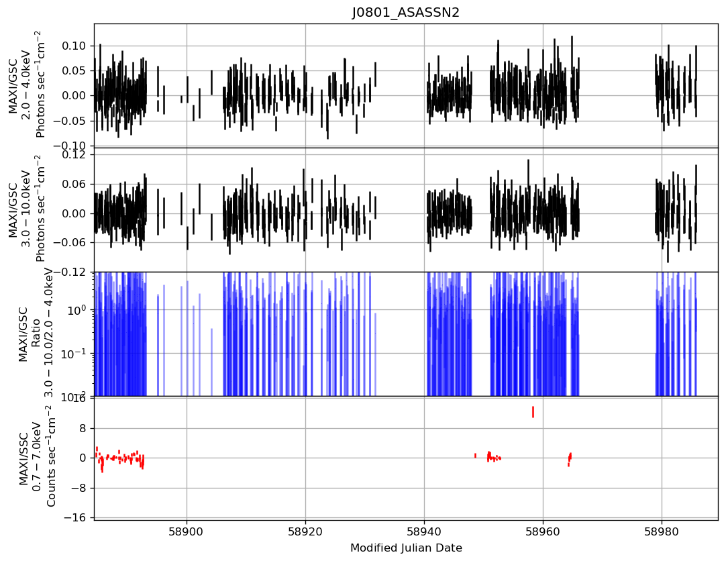This screenshot has width=728, height=563.
Task: Click tick label −0.06 in second panel
Action: click(x=70, y=243)
